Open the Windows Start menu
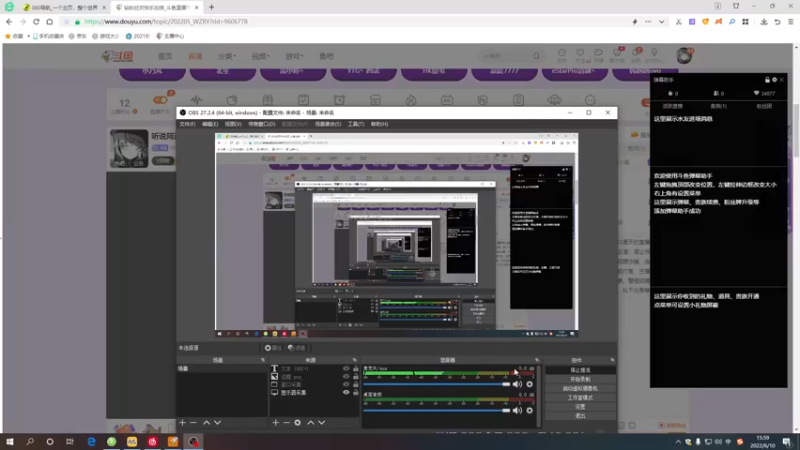The width and height of the screenshot is (800, 450). (x=10, y=442)
